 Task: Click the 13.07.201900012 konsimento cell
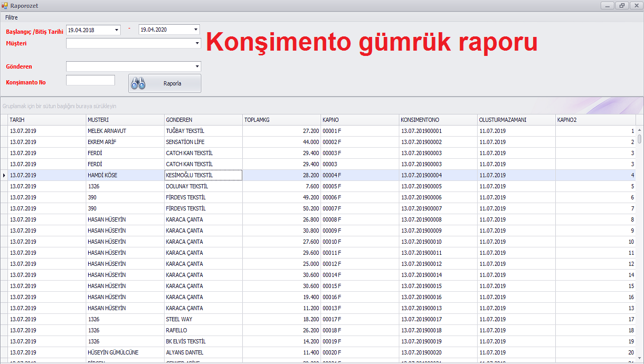point(438,264)
